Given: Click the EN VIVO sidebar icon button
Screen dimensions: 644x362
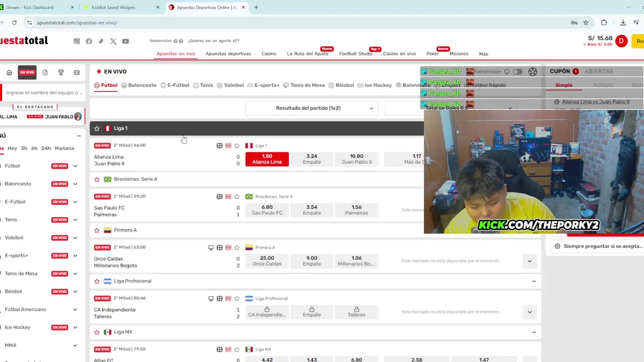Looking at the screenshot, I should click(27, 72).
